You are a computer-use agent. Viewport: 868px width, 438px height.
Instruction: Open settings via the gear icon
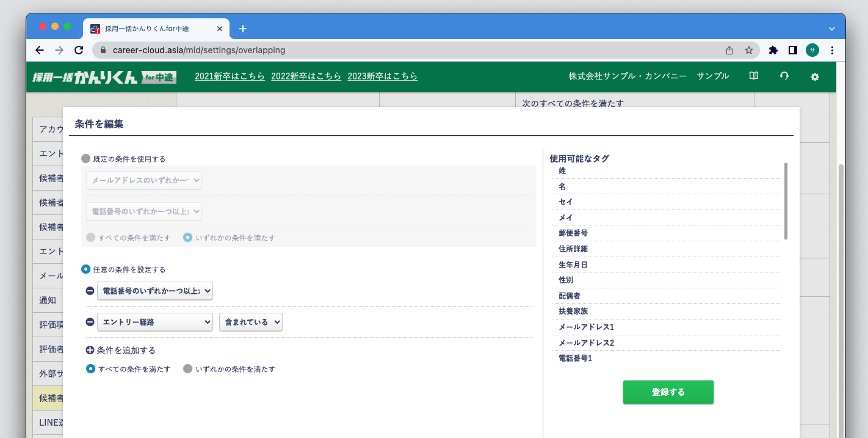pos(814,77)
